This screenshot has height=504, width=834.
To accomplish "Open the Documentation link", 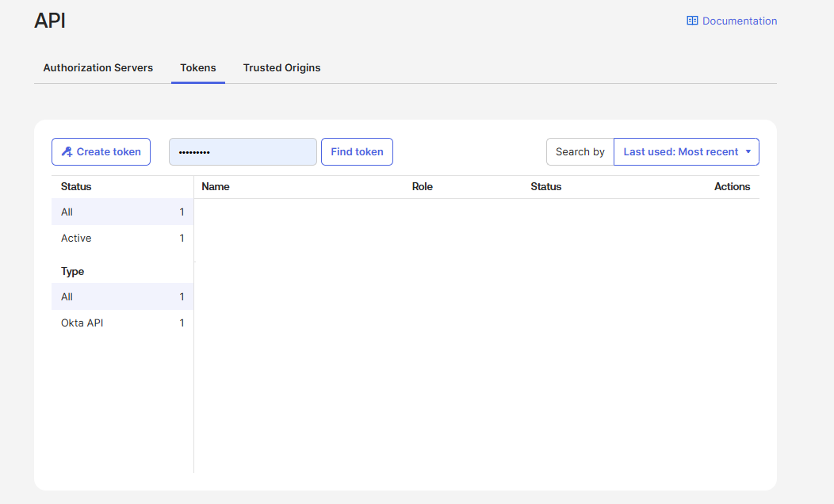I will point(739,21).
